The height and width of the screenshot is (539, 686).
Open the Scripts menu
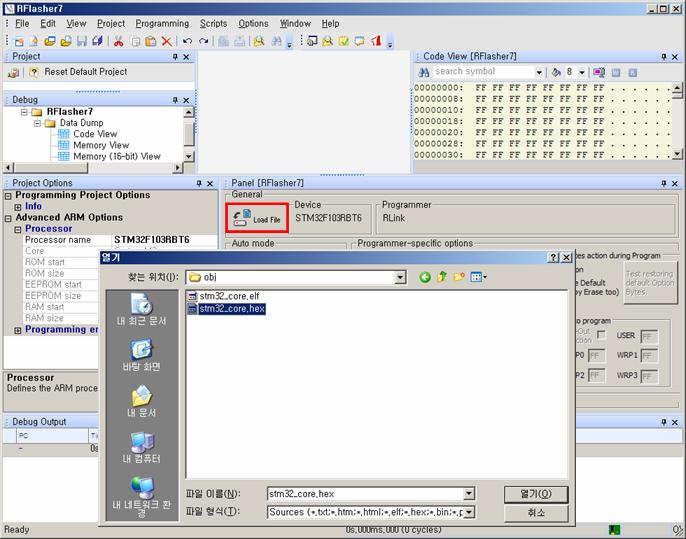pyautogui.click(x=213, y=23)
